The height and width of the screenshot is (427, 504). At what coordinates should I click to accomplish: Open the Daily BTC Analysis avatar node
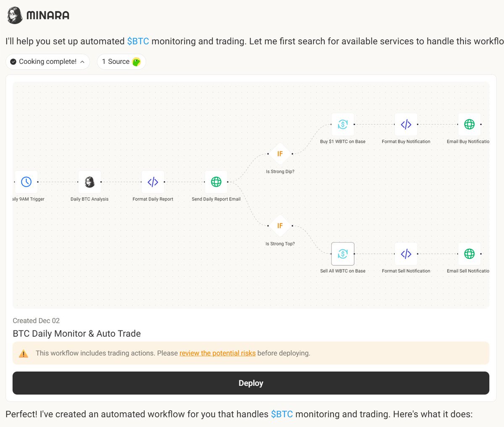[90, 182]
